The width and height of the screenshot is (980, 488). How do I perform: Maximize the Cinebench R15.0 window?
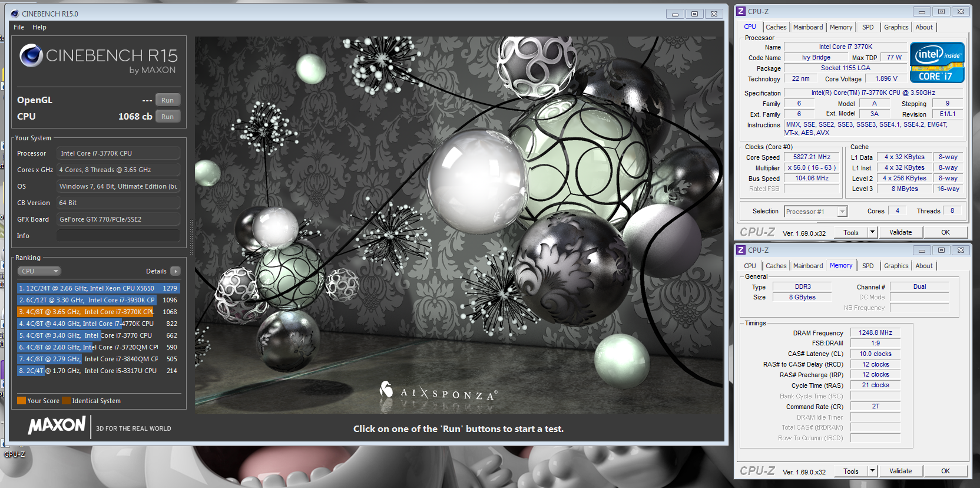click(x=694, y=14)
